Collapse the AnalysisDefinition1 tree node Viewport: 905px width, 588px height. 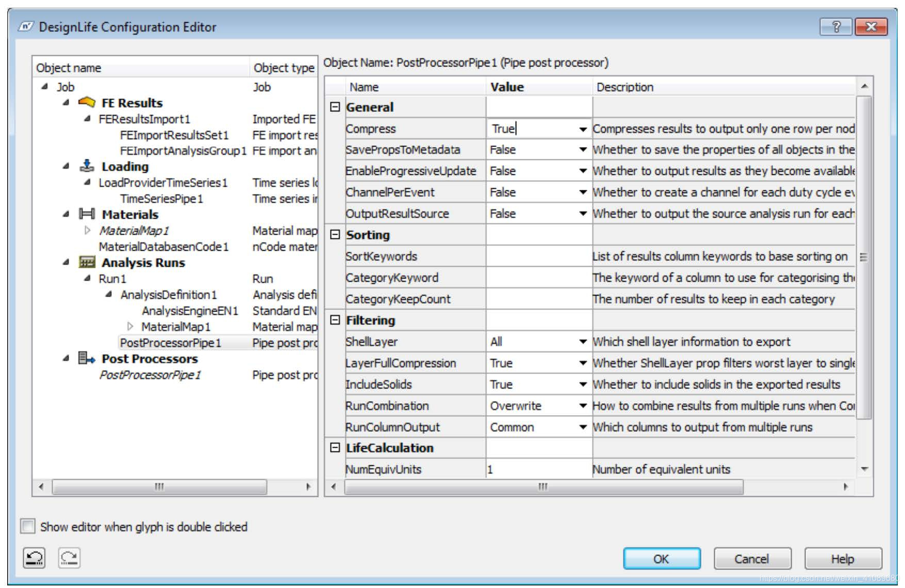click(108, 294)
